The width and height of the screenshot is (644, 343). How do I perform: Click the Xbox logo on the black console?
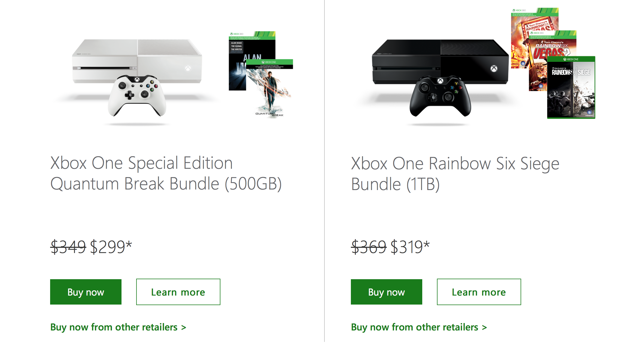494,69
